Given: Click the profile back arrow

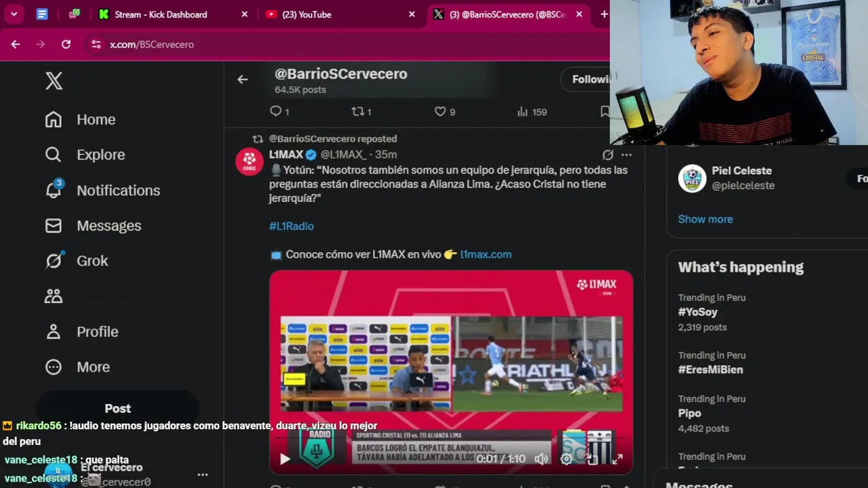Looking at the screenshot, I should point(243,79).
